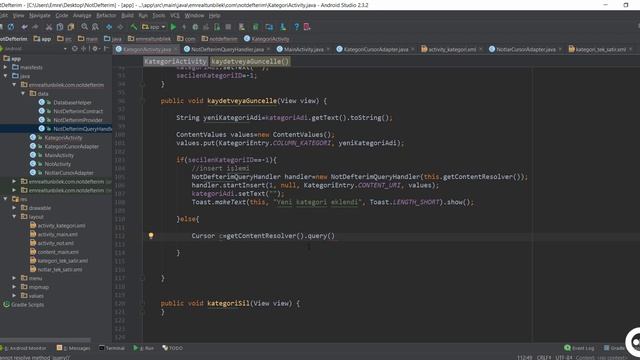Expand the manifests folder
640x360 pixels.
pyautogui.click(x=6, y=67)
